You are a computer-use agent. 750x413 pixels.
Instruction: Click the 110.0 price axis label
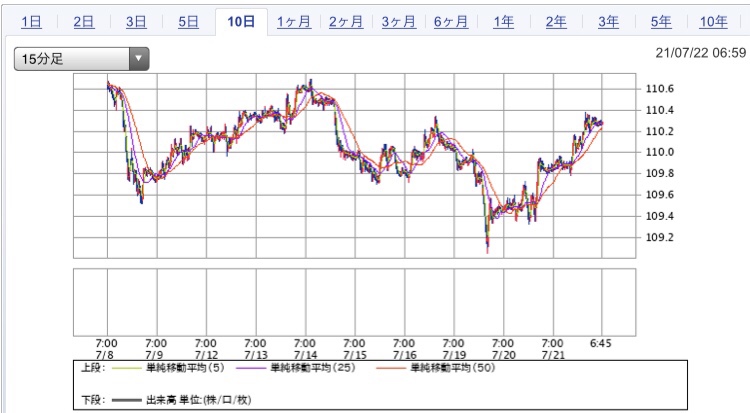(x=660, y=152)
